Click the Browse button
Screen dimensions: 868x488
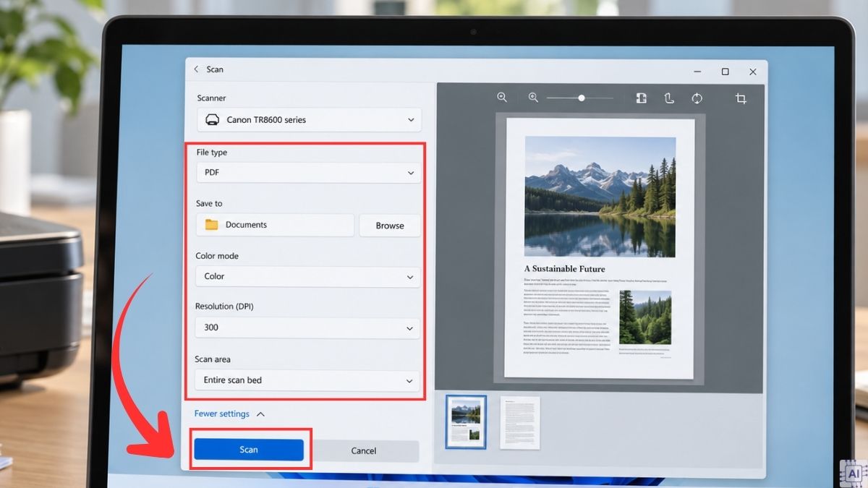[x=390, y=226]
